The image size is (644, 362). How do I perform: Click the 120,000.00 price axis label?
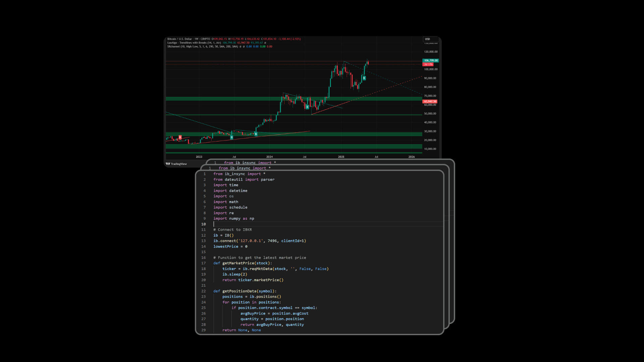coord(431,52)
